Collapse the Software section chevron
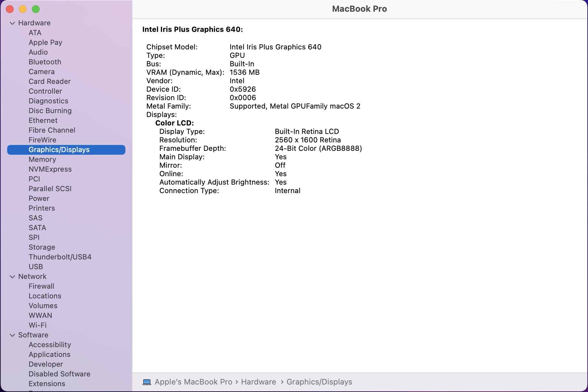This screenshot has height=392, width=588. pos(12,335)
